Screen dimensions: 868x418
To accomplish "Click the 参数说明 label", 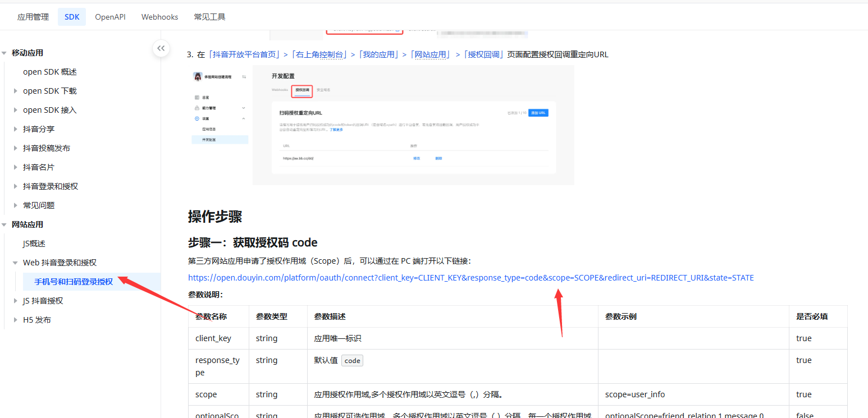I will pyautogui.click(x=205, y=294).
